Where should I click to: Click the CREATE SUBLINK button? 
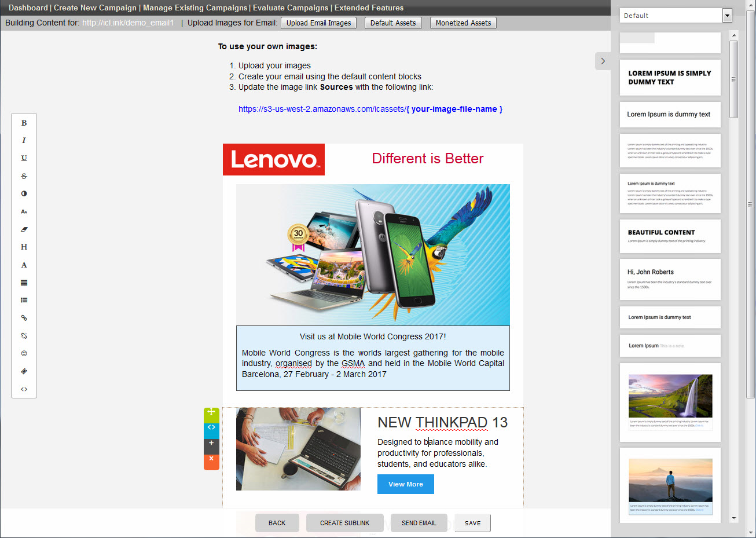[345, 523]
